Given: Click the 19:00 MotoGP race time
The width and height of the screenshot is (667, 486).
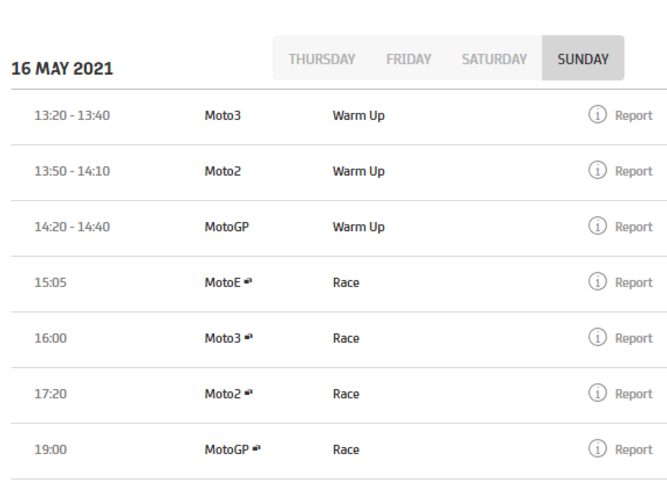Looking at the screenshot, I should pyautogui.click(x=50, y=450).
